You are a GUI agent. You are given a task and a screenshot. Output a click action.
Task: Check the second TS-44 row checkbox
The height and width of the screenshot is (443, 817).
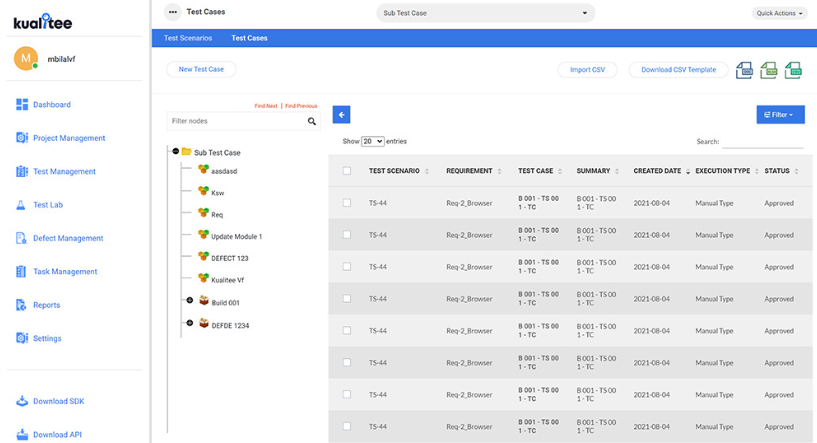(346, 235)
